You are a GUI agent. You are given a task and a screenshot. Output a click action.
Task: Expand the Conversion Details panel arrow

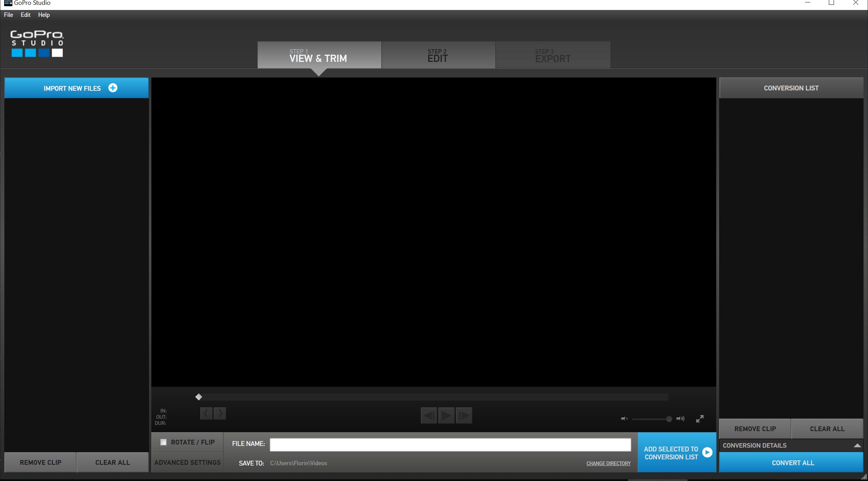[x=857, y=446]
